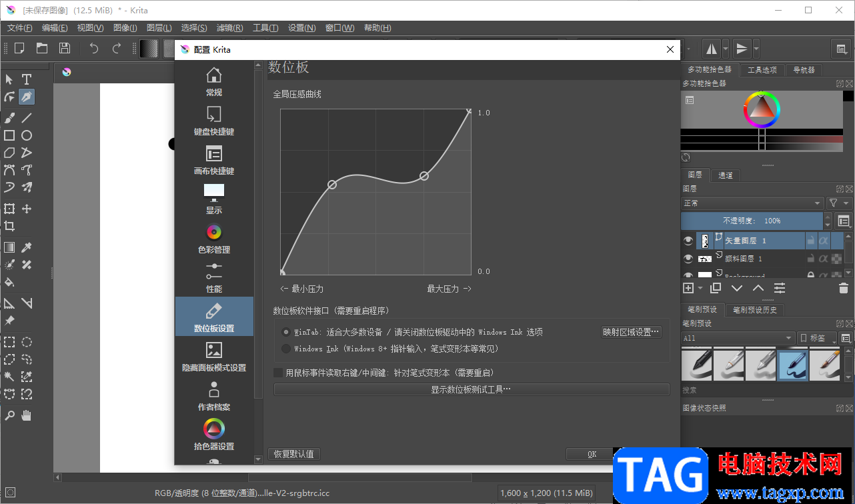The image size is (855, 504).
Task: Click the Save document floppy icon
Action: coord(65,48)
